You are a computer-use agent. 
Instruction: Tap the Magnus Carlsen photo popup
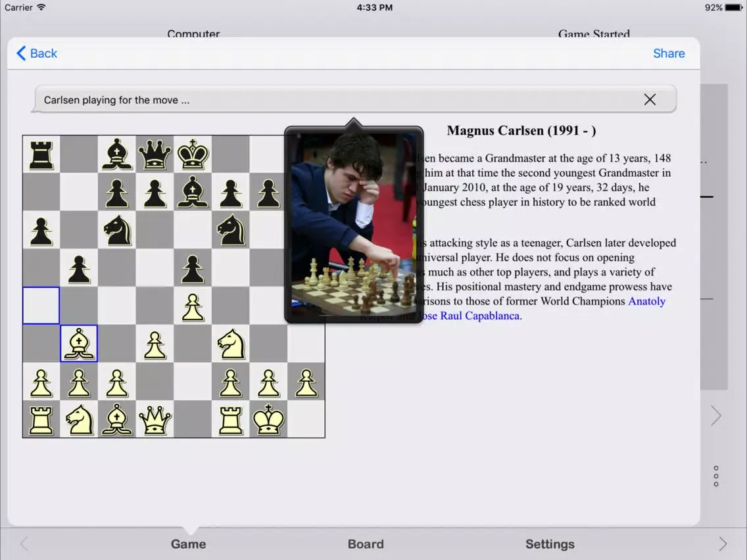[354, 223]
